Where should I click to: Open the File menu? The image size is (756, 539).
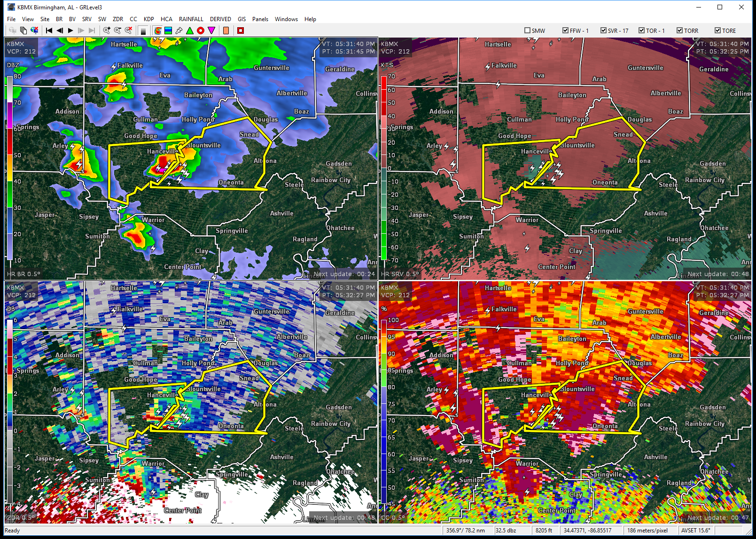point(11,19)
